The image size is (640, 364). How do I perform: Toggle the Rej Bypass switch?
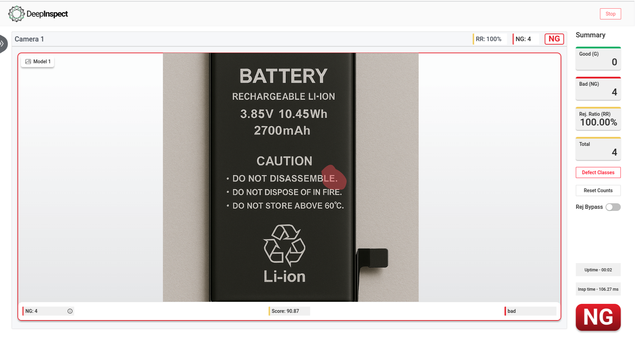click(x=613, y=207)
